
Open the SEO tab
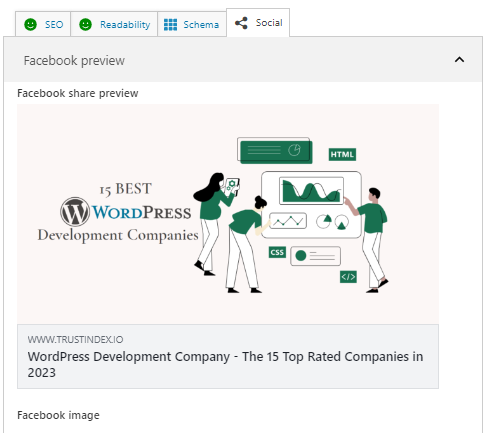pos(43,24)
